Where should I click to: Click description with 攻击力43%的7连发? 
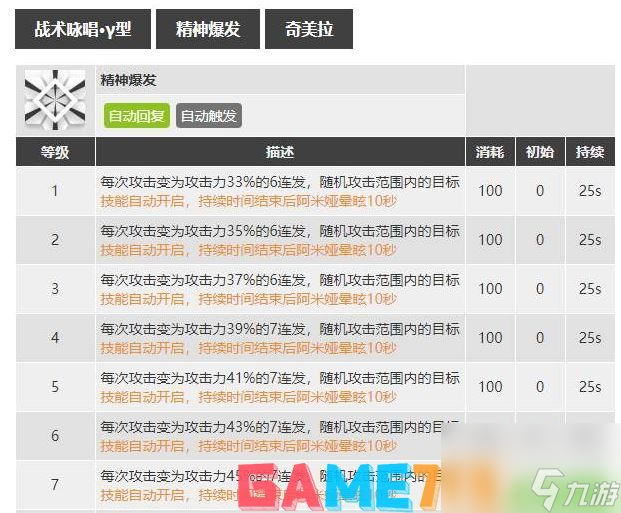[x=280, y=427]
